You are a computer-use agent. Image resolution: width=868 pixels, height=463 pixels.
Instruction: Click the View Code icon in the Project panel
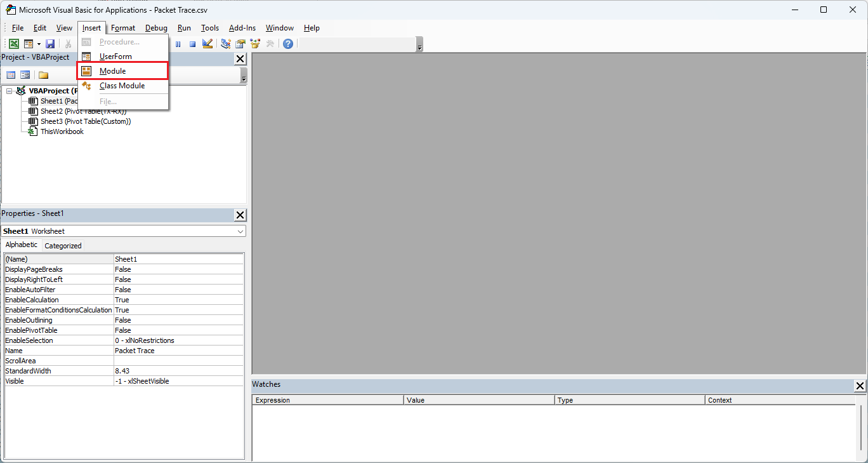click(11, 75)
